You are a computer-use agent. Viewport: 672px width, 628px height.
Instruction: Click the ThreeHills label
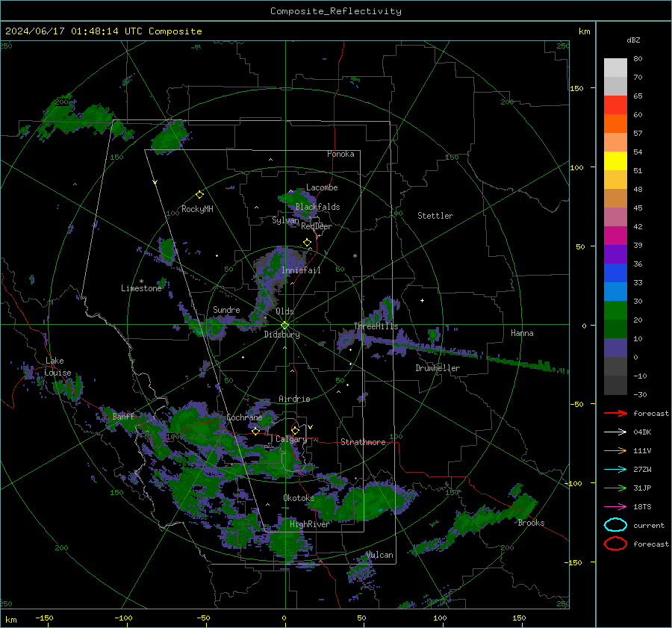click(x=376, y=326)
